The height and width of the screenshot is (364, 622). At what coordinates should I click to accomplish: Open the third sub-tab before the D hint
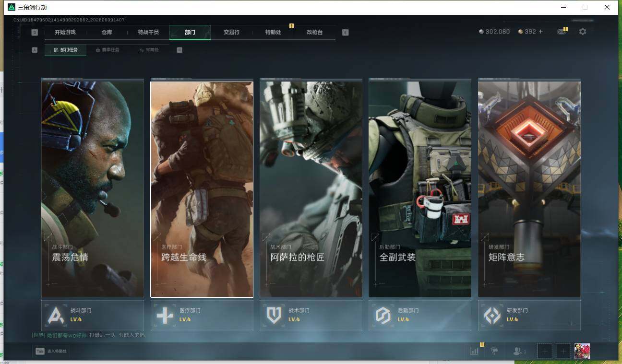(149, 49)
